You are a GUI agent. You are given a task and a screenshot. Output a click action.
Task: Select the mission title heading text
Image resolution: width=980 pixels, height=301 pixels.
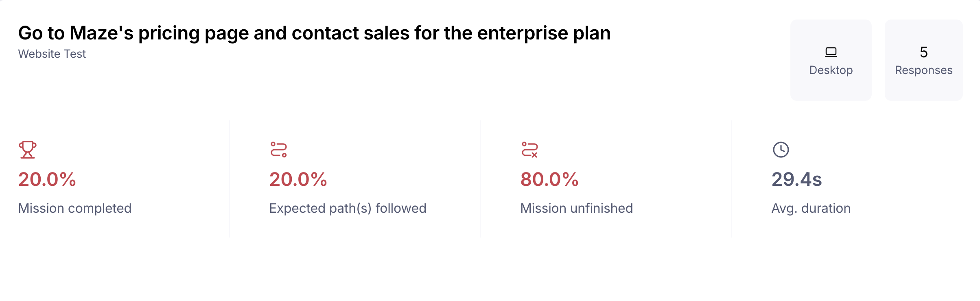[x=314, y=33]
